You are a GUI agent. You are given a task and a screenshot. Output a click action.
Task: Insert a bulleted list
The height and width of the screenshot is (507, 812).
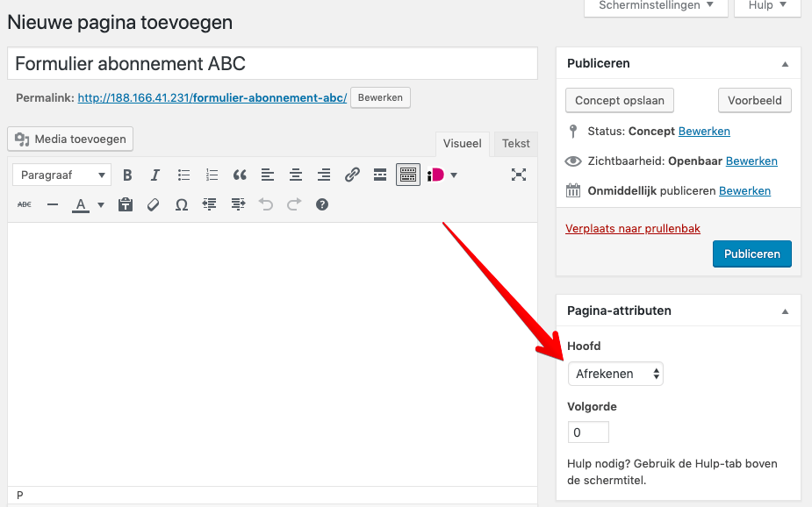(x=183, y=175)
